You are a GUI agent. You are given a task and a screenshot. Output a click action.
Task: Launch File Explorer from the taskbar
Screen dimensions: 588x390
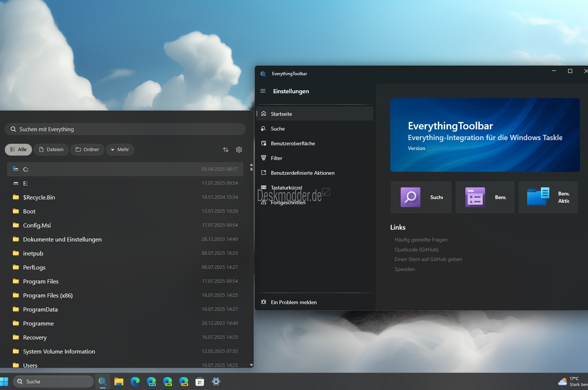click(x=119, y=382)
